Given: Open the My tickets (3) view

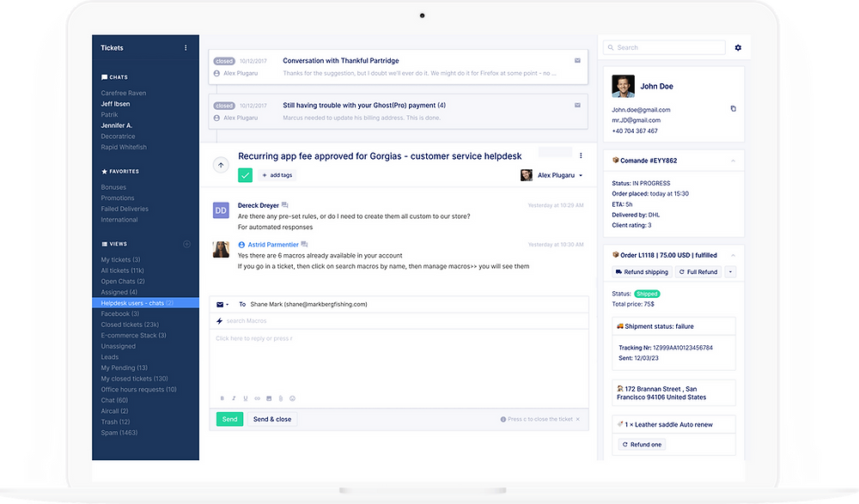Looking at the screenshot, I should [120, 259].
